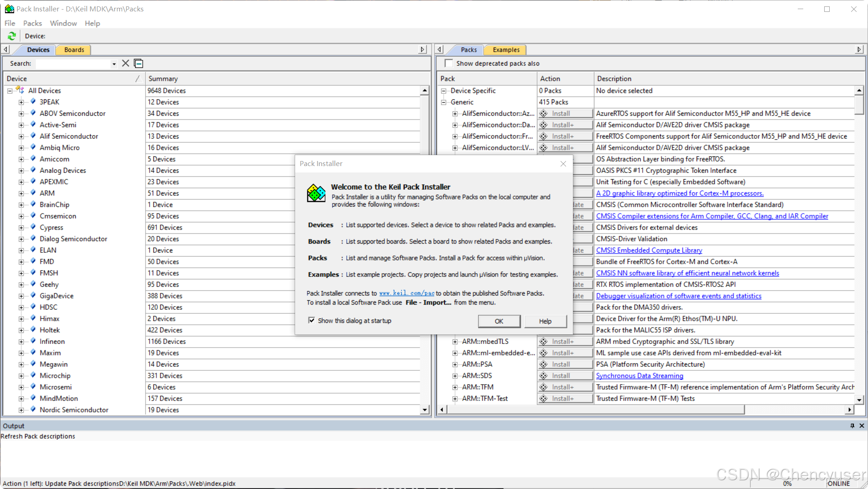Click install icon for ARM::ml-embedded-e pack

click(544, 353)
